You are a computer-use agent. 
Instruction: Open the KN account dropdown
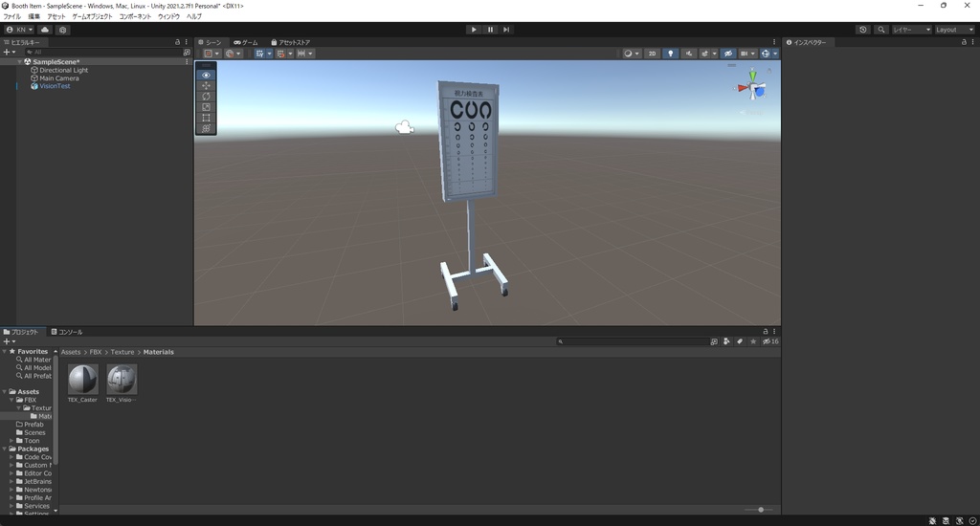[x=19, y=30]
